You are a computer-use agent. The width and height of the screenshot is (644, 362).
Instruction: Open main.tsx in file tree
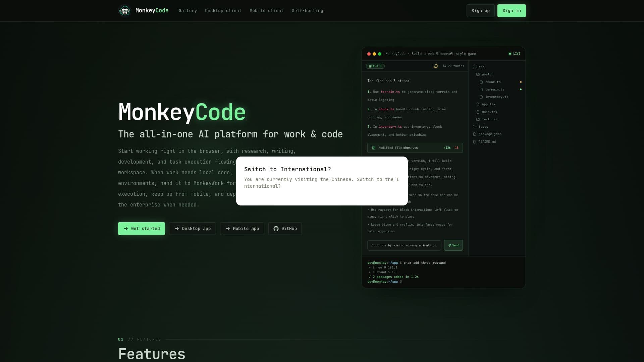[x=487, y=112]
